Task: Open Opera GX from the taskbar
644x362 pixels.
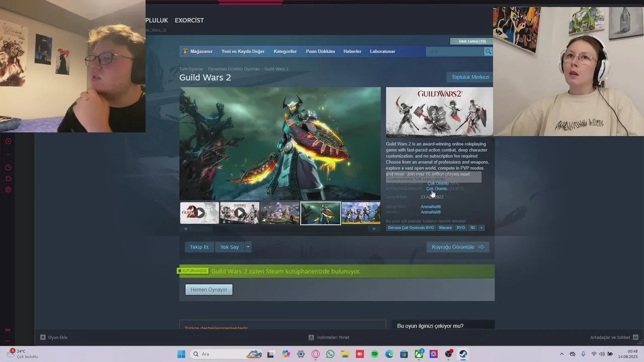Action: tap(315, 354)
